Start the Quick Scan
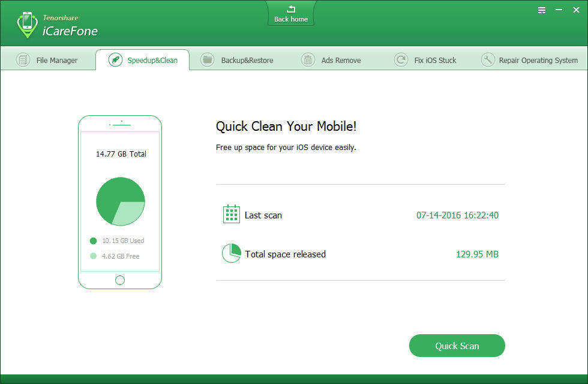Viewport: 588px width, 384px height. click(x=457, y=346)
